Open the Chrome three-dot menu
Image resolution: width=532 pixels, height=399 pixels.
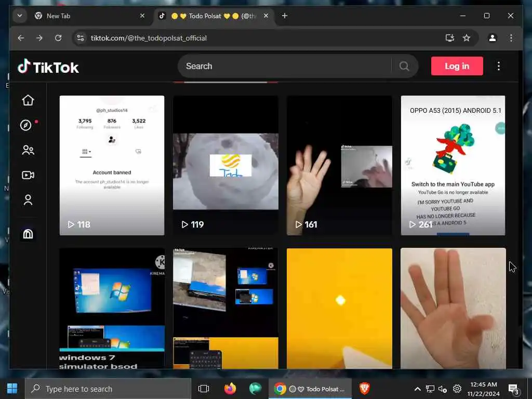pyautogui.click(x=511, y=38)
